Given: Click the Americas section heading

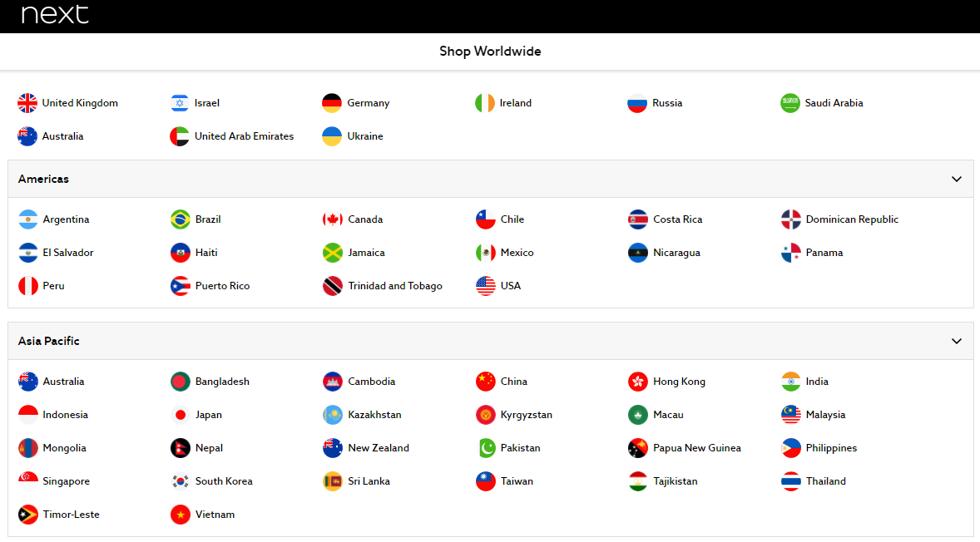Looking at the screenshot, I should 43,180.
